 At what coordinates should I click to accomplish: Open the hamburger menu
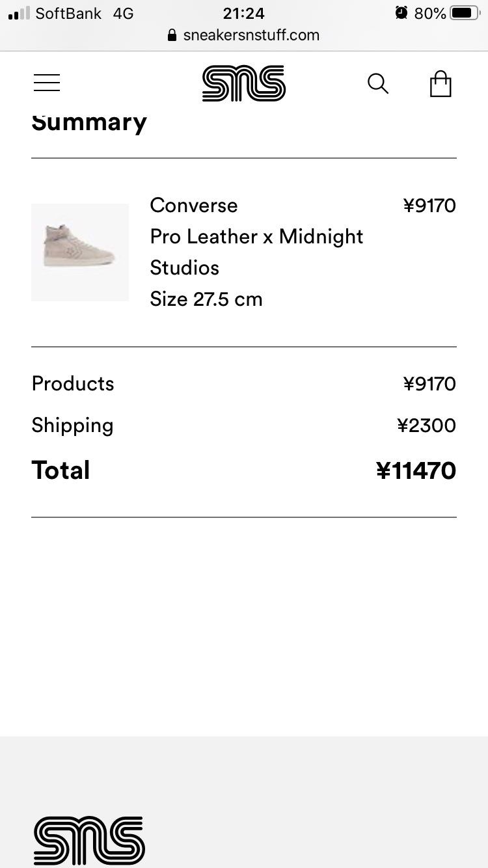pos(47,83)
